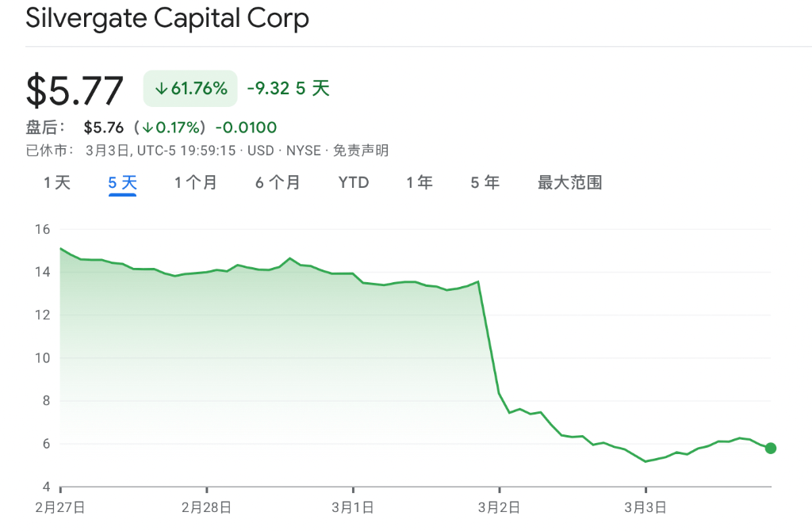Screen dimensions: 812x531
Task: Click the 2月28日 date axis label
Action: coord(206,506)
